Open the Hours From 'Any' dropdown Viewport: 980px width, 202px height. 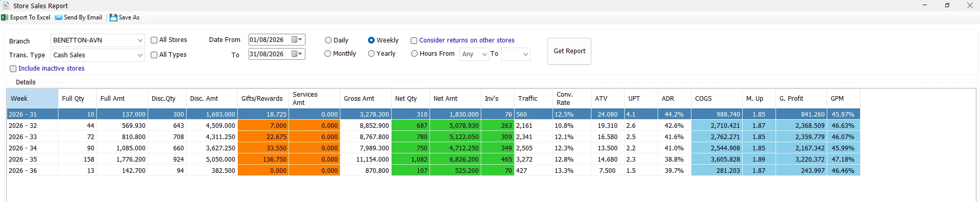pos(474,54)
